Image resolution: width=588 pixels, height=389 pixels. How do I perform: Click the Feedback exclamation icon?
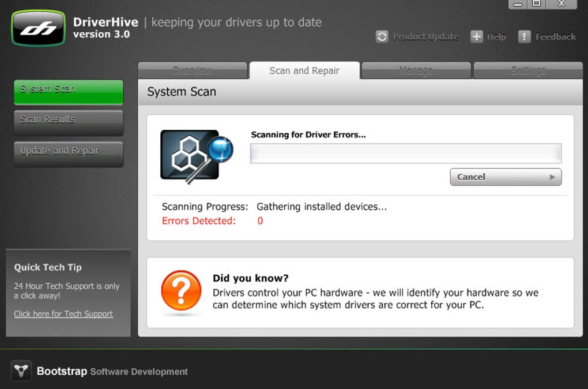[524, 36]
